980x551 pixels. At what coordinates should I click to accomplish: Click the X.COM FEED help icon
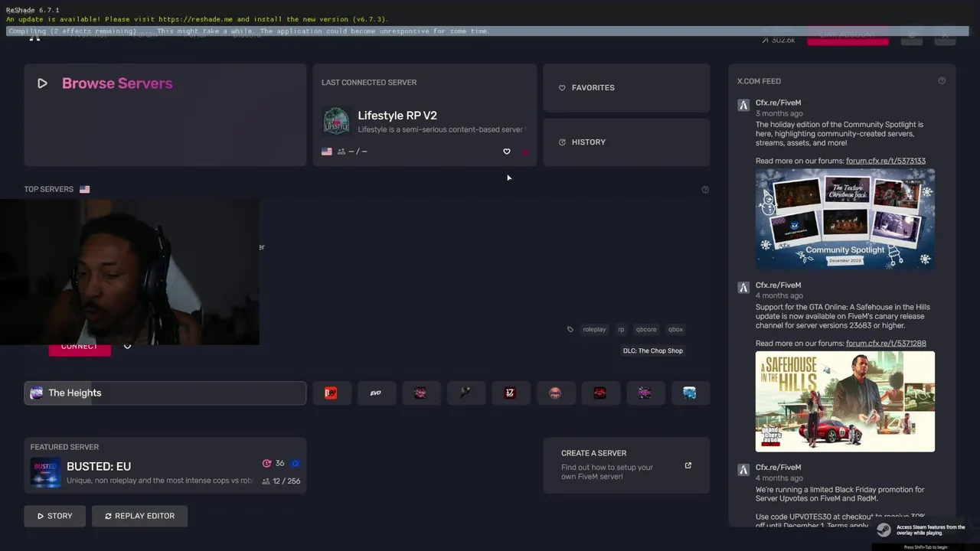[x=942, y=80]
